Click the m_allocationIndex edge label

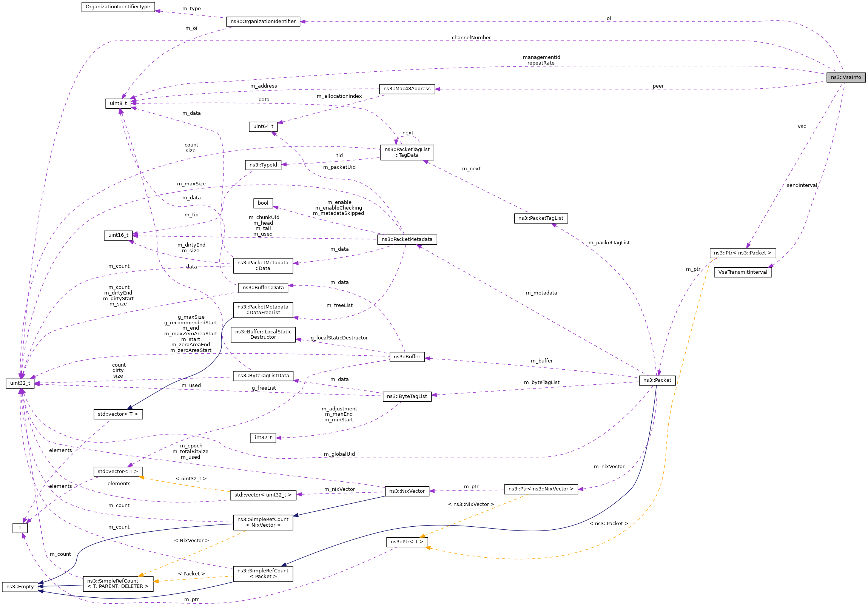point(339,96)
